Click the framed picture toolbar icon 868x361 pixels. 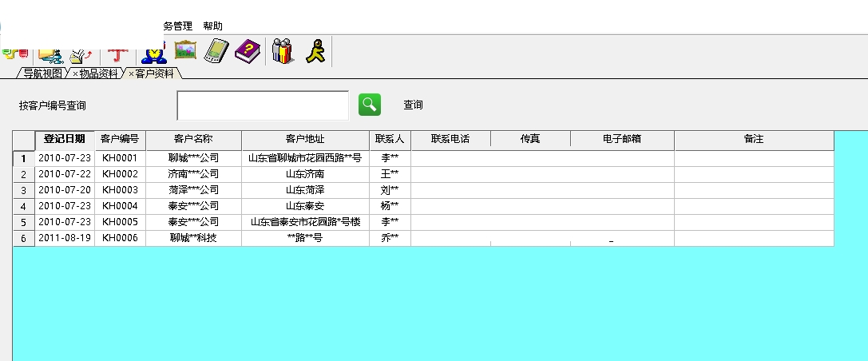[x=185, y=51]
